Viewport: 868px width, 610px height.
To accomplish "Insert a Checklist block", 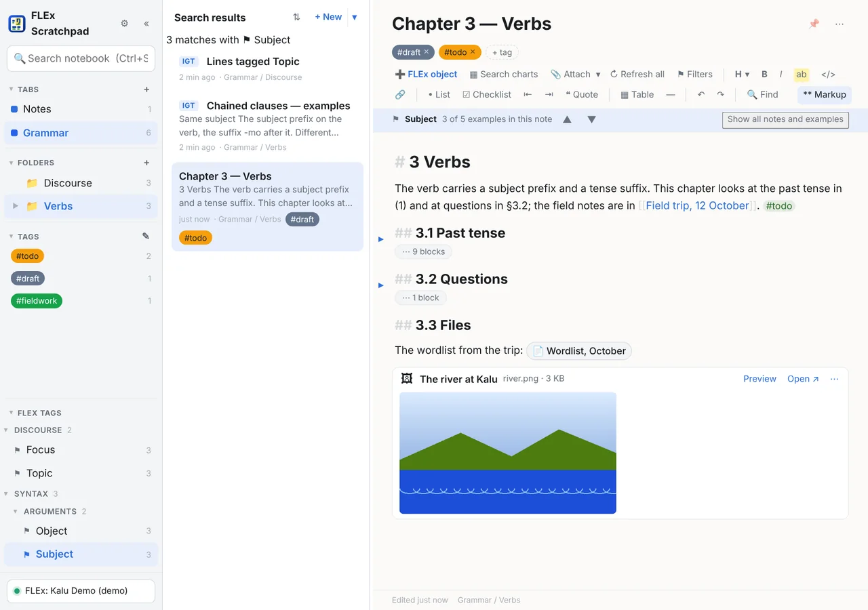I will (x=487, y=94).
